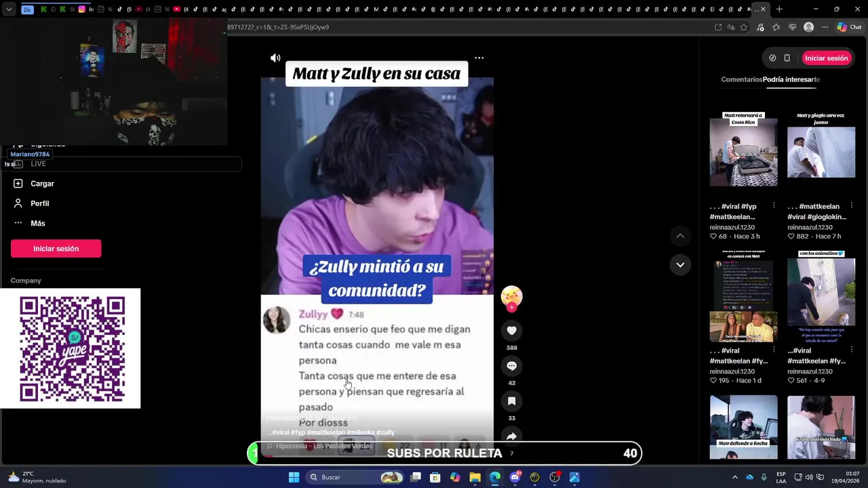Image resolution: width=868 pixels, height=488 pixels.
Task: Open Discord from the taskbar
Action: tap(515, 477)
